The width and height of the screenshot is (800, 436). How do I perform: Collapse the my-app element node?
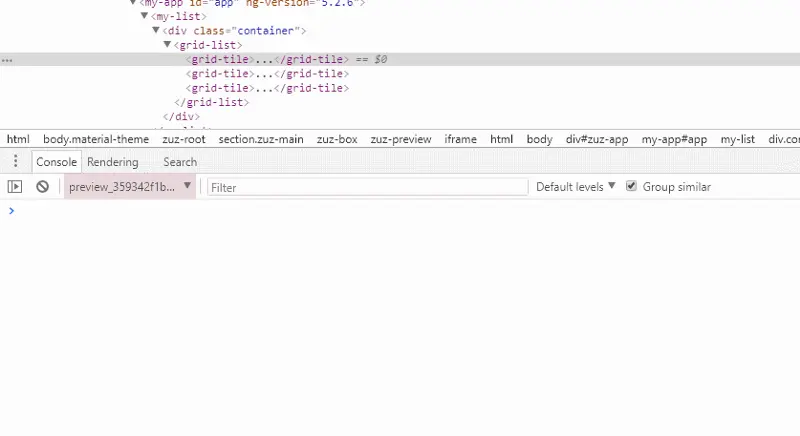[x=133, y=3]
